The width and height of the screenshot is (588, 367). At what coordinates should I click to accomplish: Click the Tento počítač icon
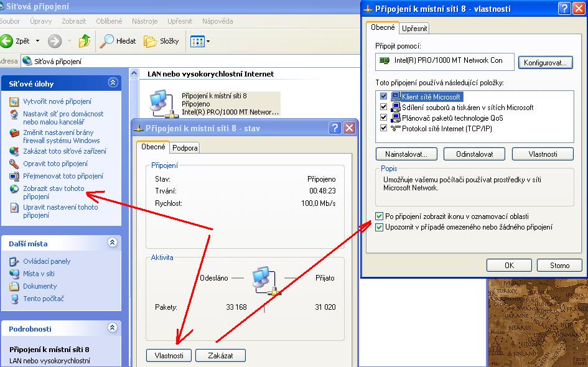(14, 299)
